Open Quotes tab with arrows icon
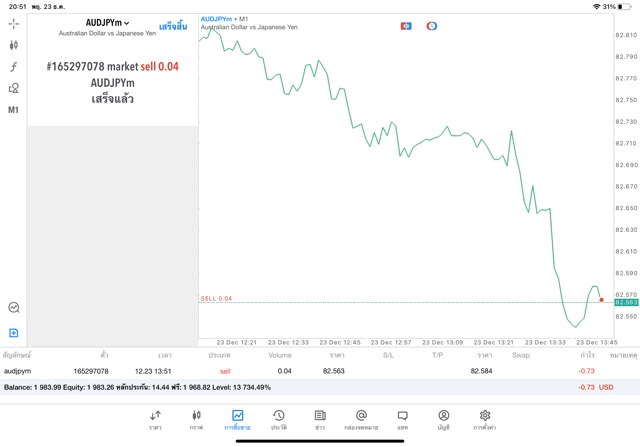Image resolution: width=640 pixels, height=447 pixels. [155, 420]
